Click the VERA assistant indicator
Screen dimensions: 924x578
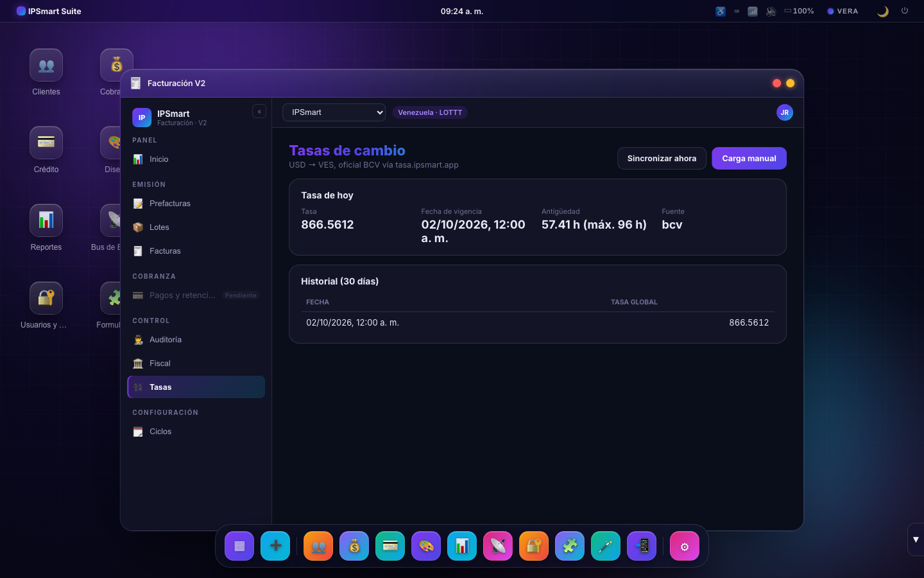pyautogui.click(x=843, y=11)
